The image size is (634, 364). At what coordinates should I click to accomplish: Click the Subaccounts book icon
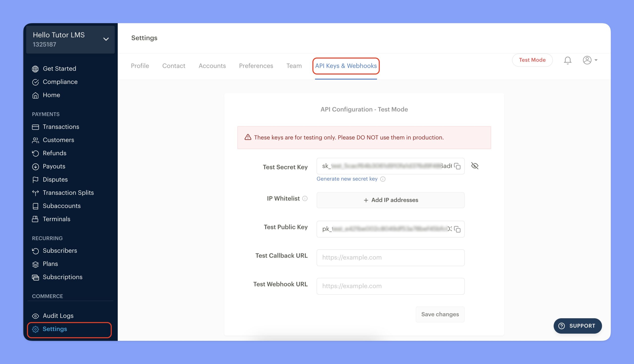(35, 206)
